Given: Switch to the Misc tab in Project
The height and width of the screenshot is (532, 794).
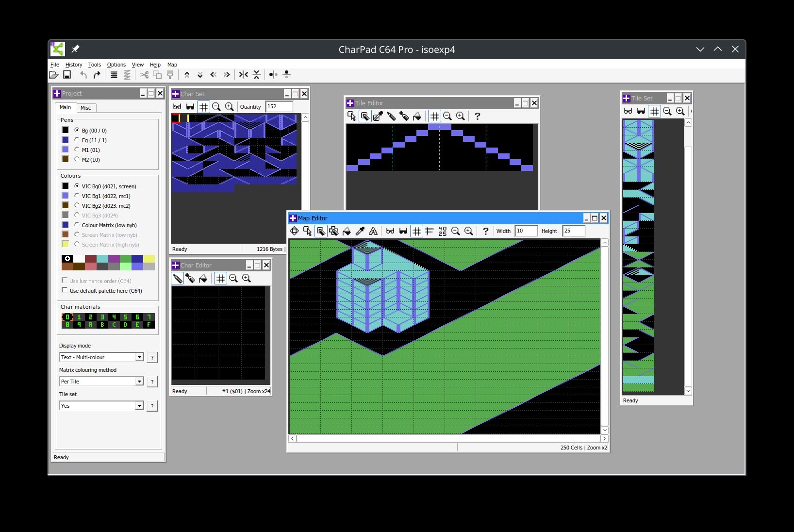Looking at the screenshot, I should point(86,108).
